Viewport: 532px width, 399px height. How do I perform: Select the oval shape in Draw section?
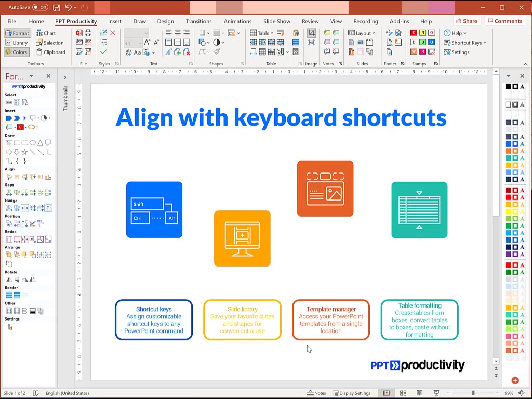point(33,143)
